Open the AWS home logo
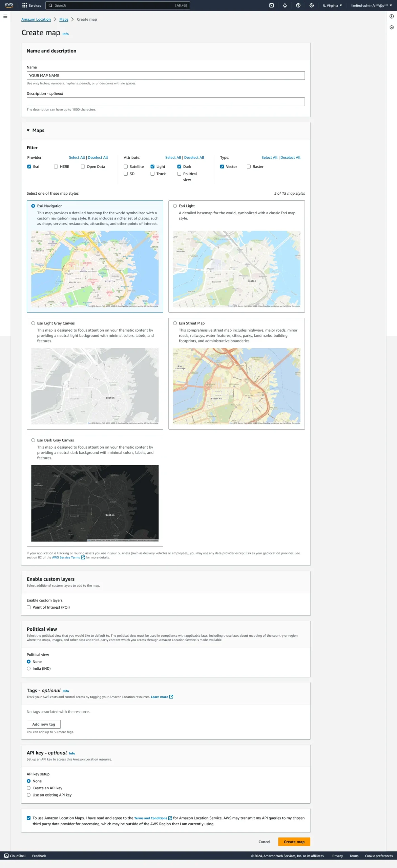The image size is (397, 868). [x=9, y=5]
